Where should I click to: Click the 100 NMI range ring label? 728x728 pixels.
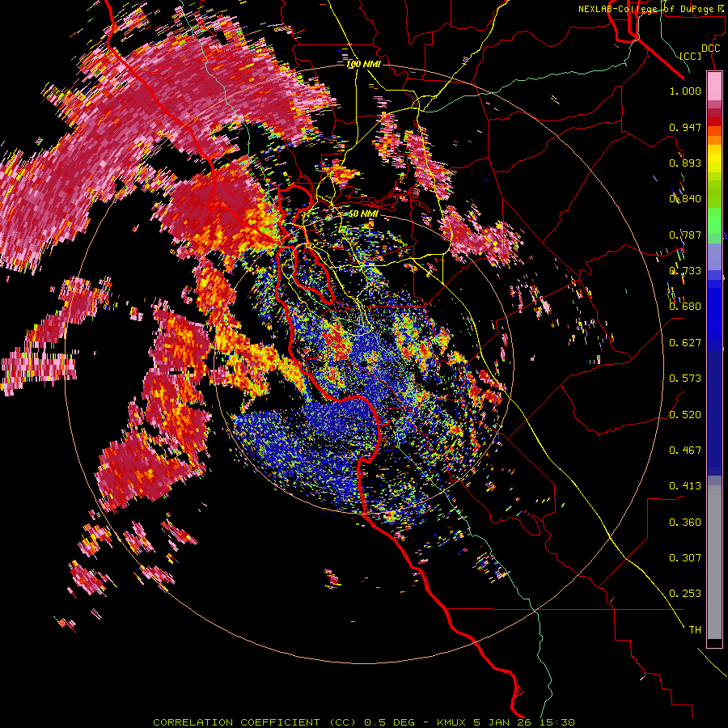pyautogui.click(x=363, y=64)
